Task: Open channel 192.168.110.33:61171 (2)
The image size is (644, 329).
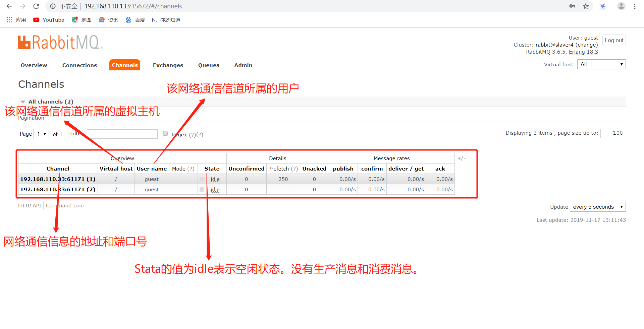Action: point(58,189)
